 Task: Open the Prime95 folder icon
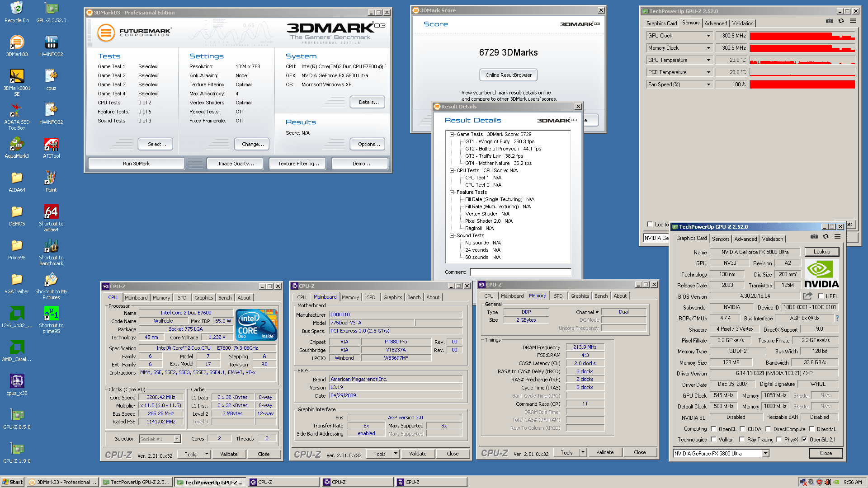coord(17,249)
